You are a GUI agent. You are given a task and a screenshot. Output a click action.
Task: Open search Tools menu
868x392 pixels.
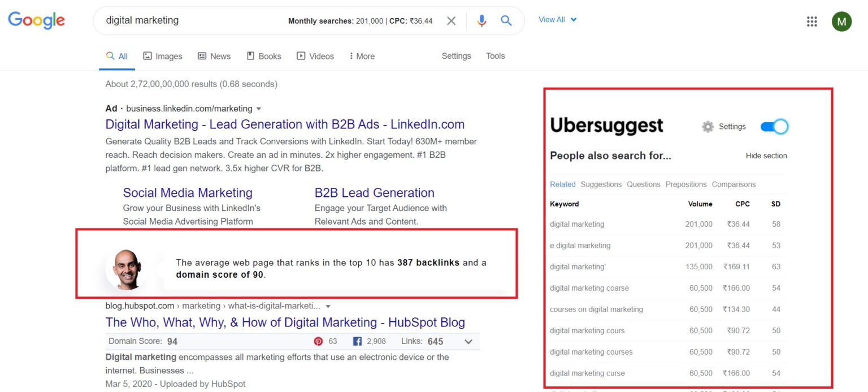tap(496, 55)
